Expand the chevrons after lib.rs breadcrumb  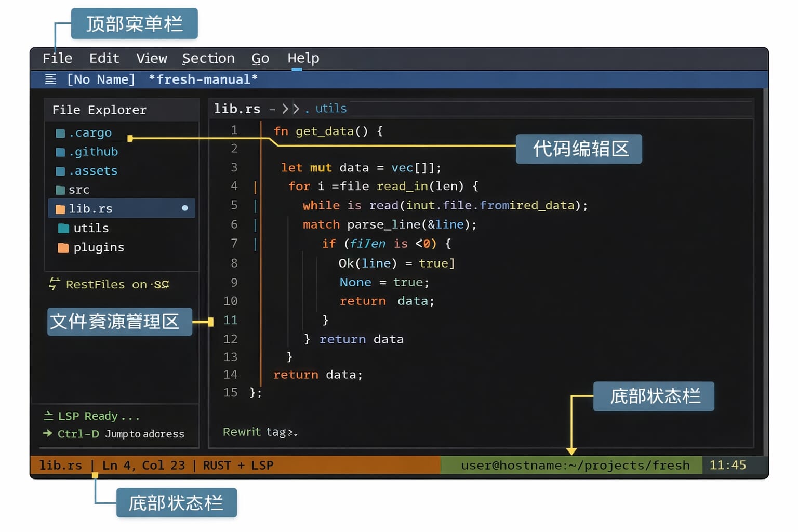tap(289, 109)
